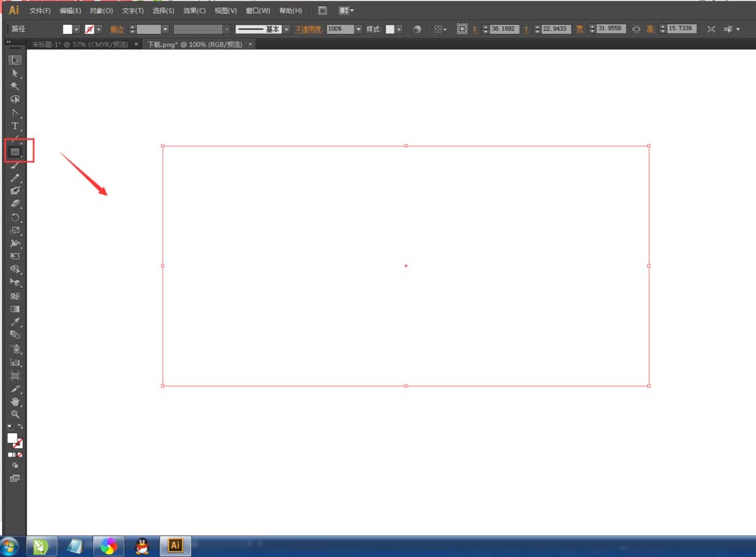Select the Line Segment tool
Screen dimensions: 756x557
(15, 138)
